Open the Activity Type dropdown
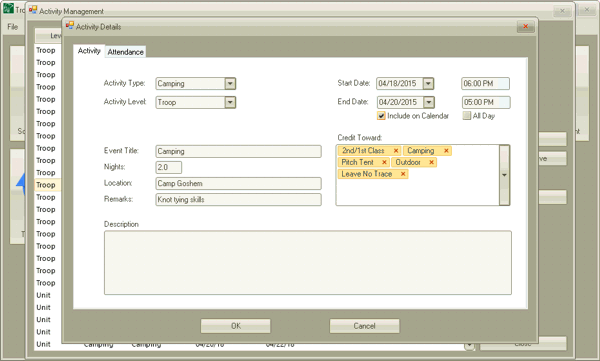This screenshot has height=361, width=600. pyautogui.click(x=230, y=83)
